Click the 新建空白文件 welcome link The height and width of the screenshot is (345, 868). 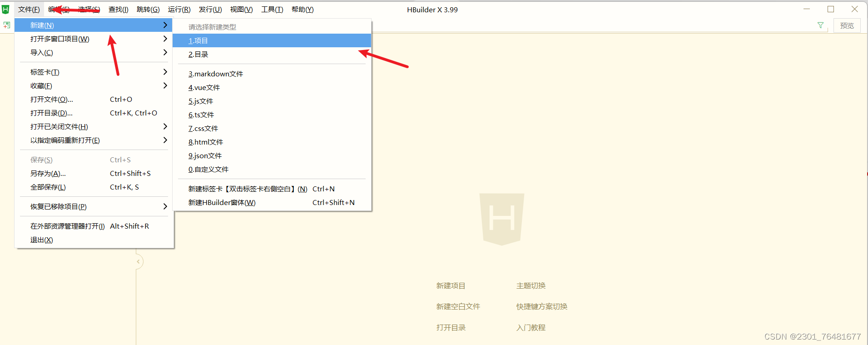tap(458, 307)
